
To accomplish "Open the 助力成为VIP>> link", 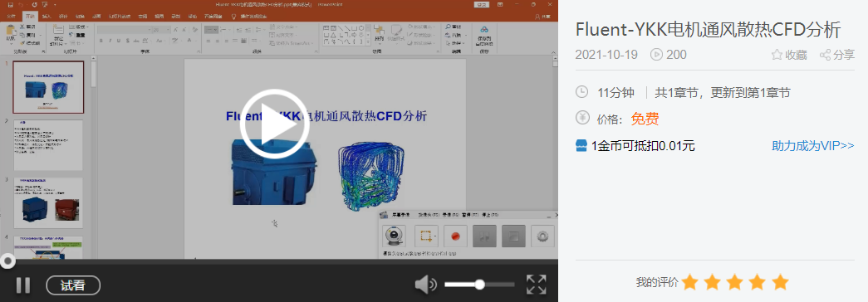I will (813, 146).
